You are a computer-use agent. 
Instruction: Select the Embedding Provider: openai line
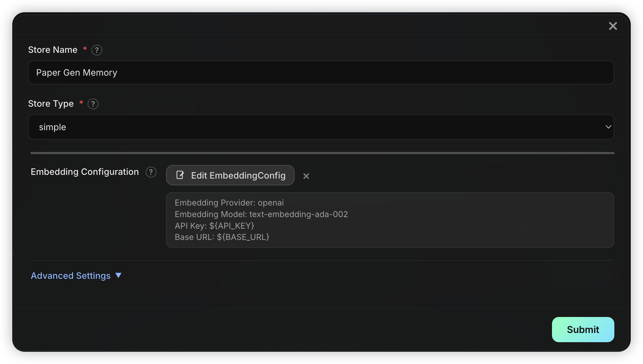[229, 203]
